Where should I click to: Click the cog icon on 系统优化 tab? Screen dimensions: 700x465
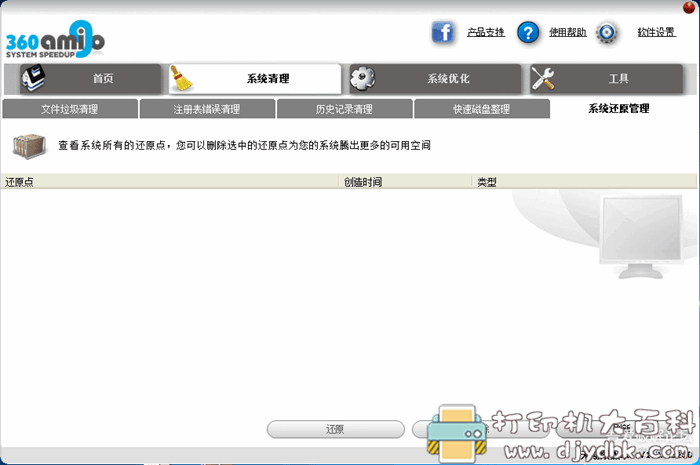tap(362, 79)
